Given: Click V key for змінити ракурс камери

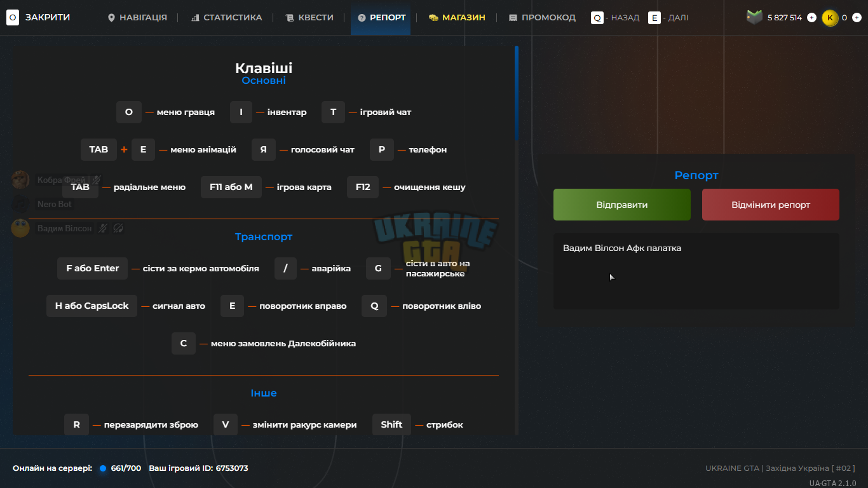Looking at the screenshot, I should [226, 424].
